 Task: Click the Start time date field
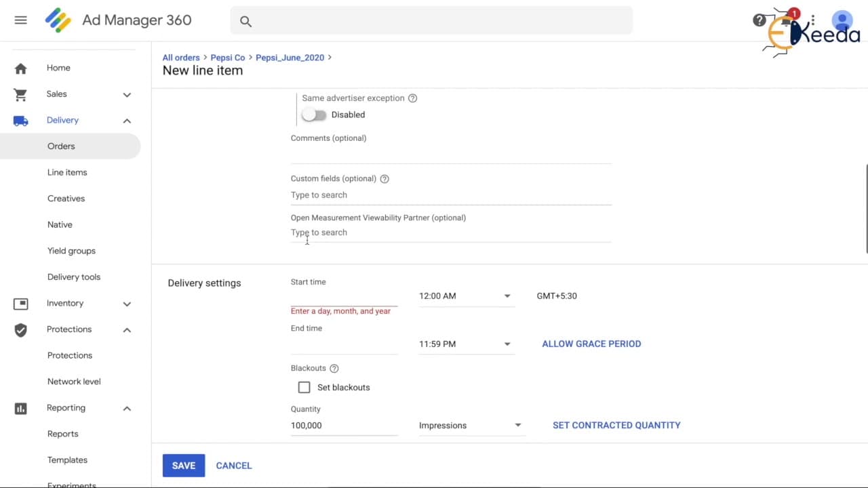(x=344, y=297)
